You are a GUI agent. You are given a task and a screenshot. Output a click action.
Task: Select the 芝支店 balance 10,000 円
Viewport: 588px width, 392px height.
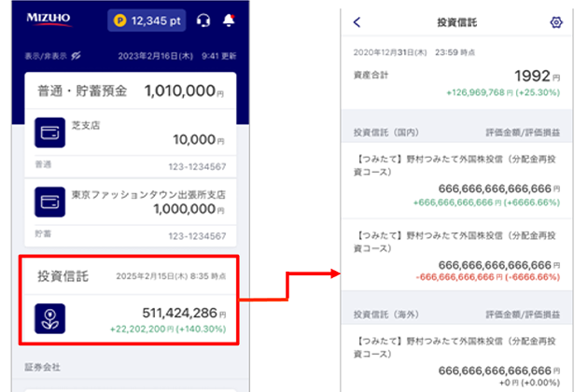tap(199, 140)
